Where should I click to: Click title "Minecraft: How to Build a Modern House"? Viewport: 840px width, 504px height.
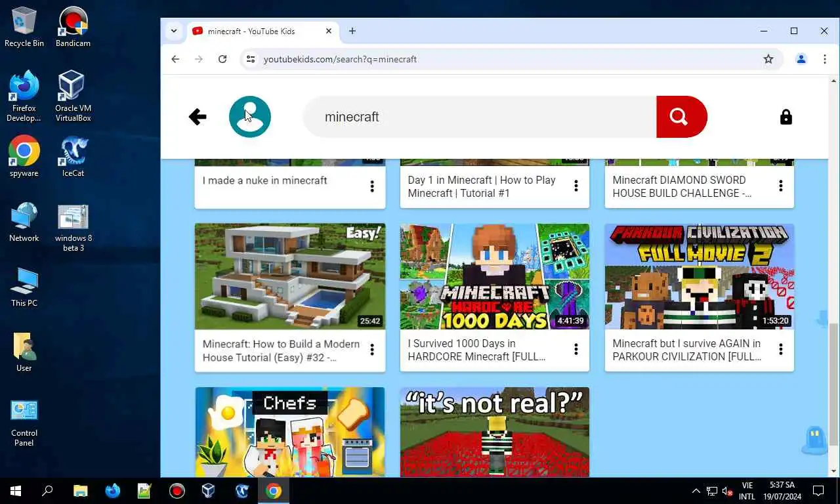point(281,350)
